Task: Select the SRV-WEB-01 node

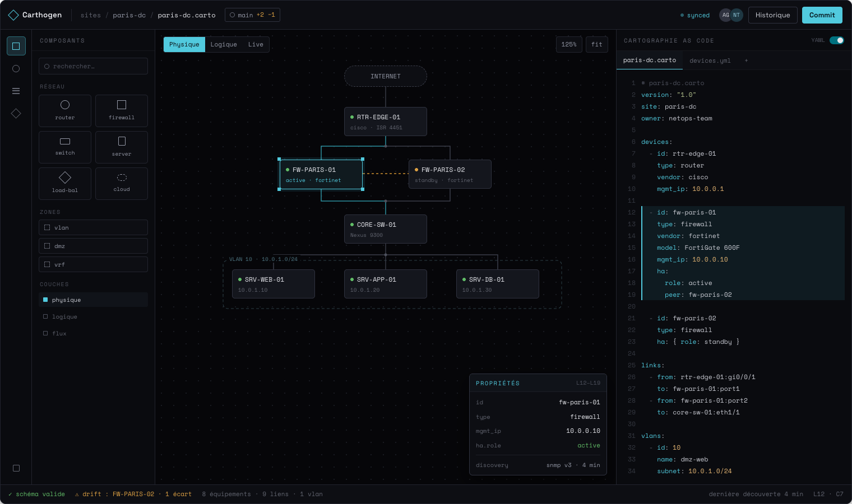Action: pos(274,284)
